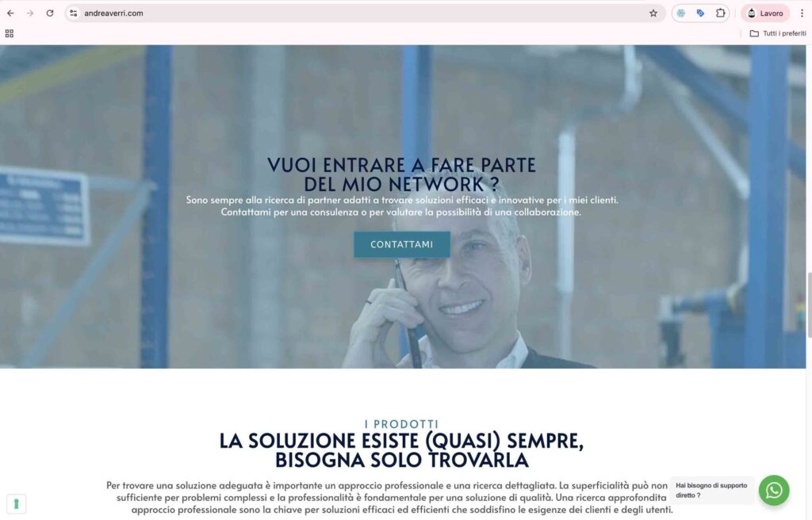Reload the andreaverri.com page
Screen dimensions: 812x520
(50, 13)
